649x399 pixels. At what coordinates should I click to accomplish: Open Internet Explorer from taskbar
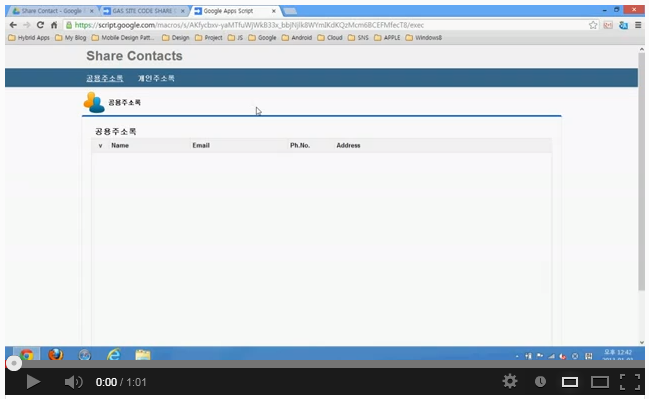(113, 355)
